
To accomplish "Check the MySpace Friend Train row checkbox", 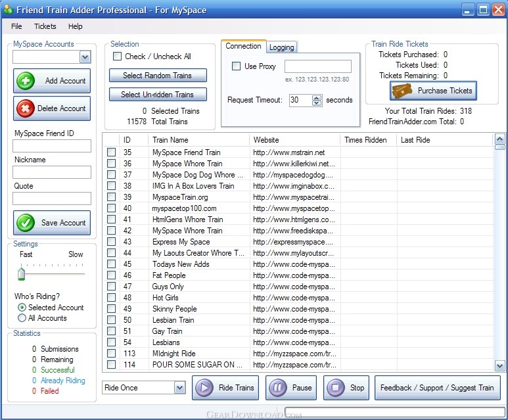I will pyautogui.click(x=112, y=152).
